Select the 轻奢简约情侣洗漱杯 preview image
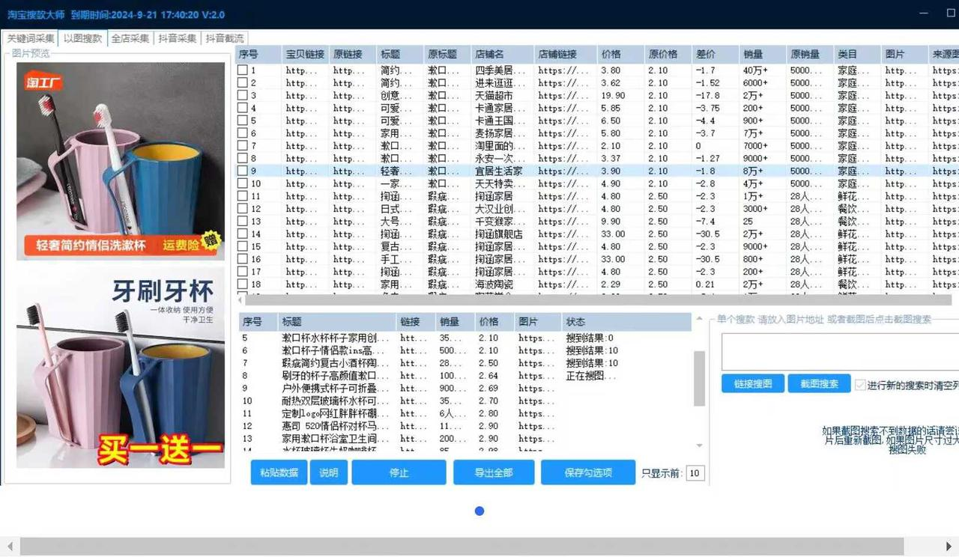This screenshot has width=959, height=560. [x=121, y=160]
